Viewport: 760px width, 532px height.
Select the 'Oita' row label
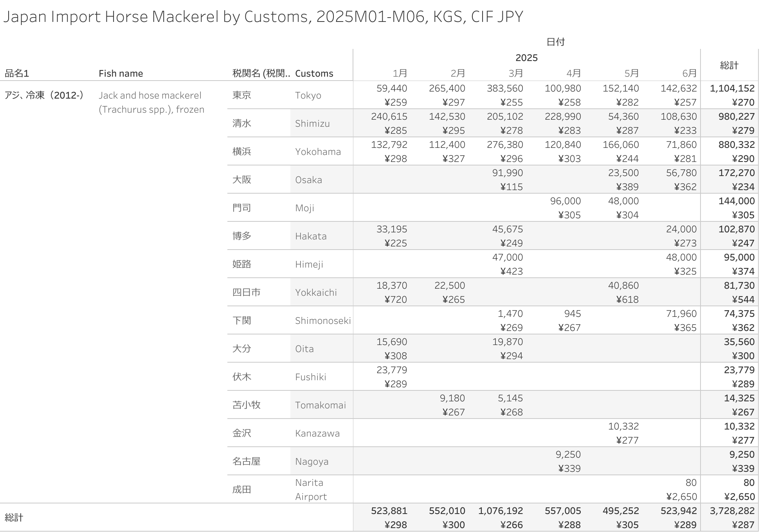point(304,349)
